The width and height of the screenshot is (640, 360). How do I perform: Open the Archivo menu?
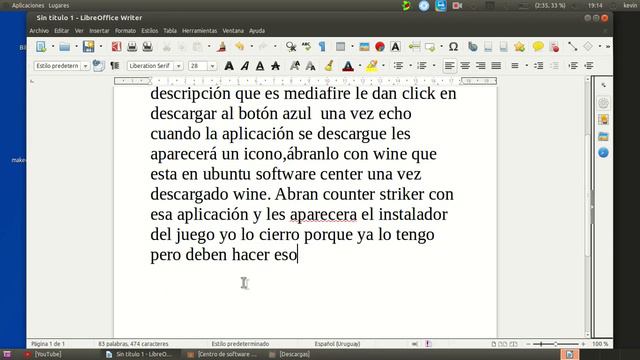point(39,31)
